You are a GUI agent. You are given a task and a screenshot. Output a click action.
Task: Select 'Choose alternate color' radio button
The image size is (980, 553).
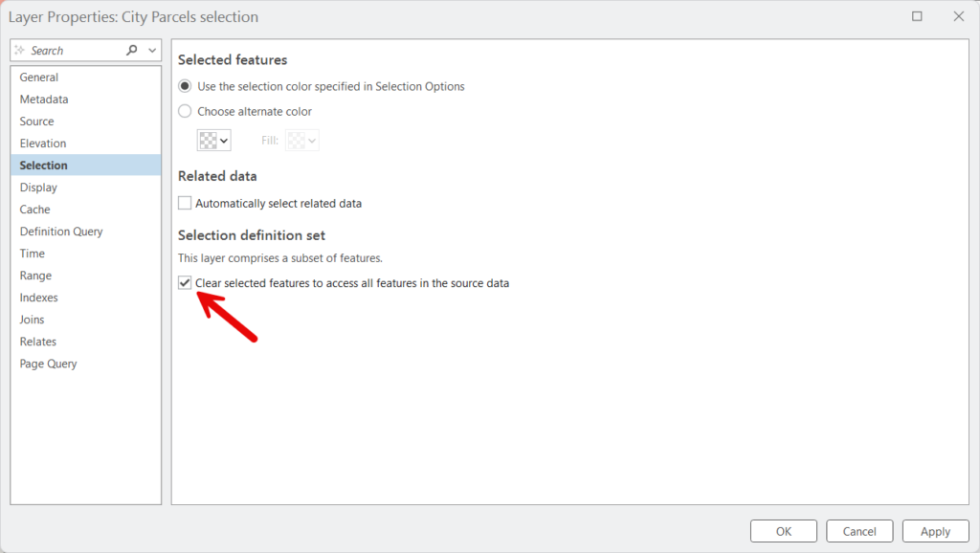tap(185, 111)
